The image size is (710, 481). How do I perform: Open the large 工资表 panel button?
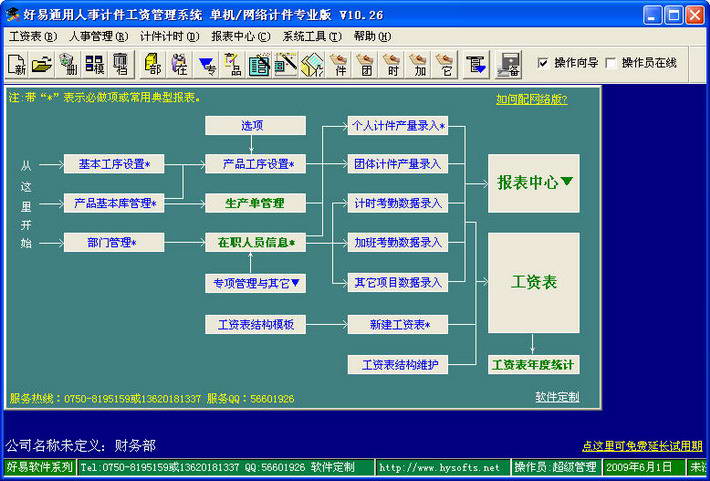[x=534, y=283]
